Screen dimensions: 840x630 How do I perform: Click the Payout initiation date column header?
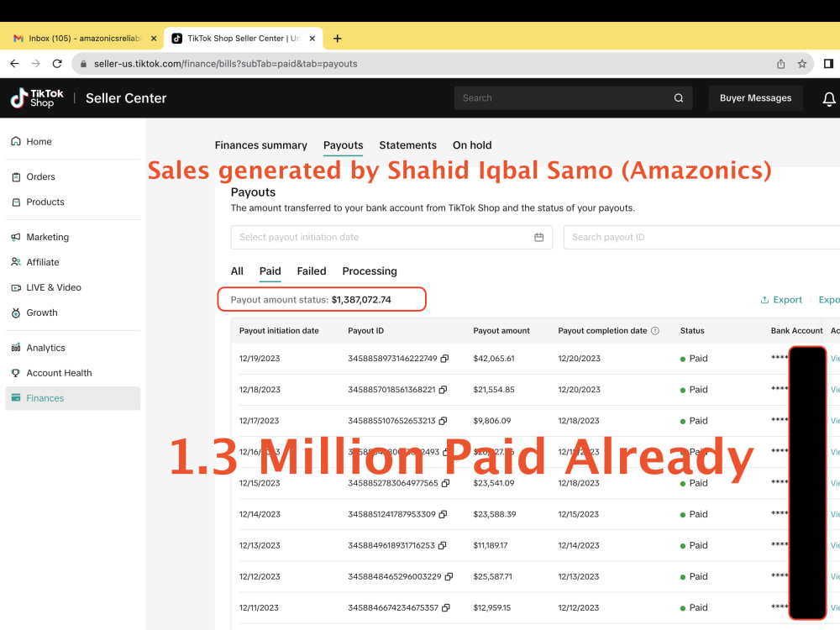tap(279, 330)
